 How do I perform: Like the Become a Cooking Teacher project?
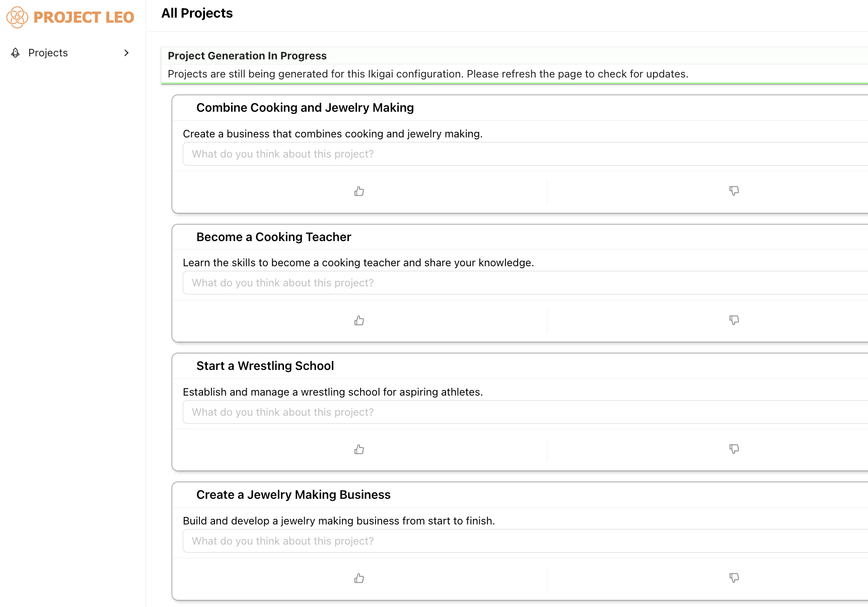coord(359,321)
